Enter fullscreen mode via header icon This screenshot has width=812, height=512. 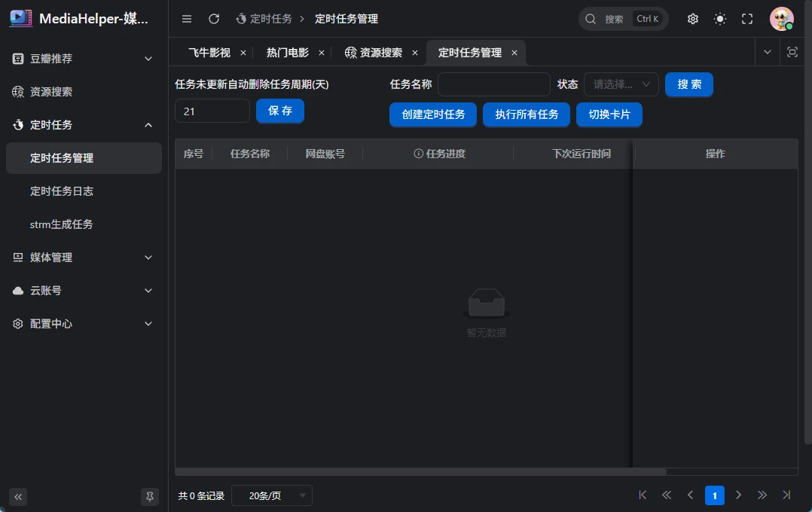pyautogui.click(x=747, y=19)
